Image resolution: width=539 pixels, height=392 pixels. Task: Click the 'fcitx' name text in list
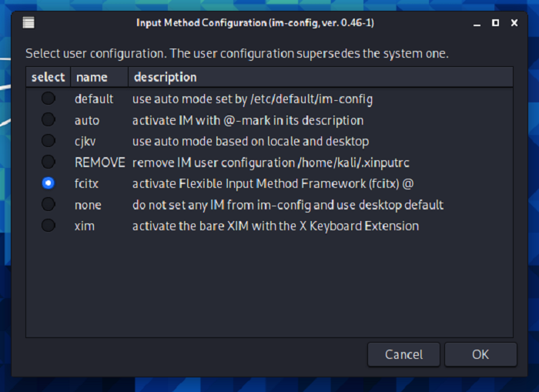[x=87, y=183]
